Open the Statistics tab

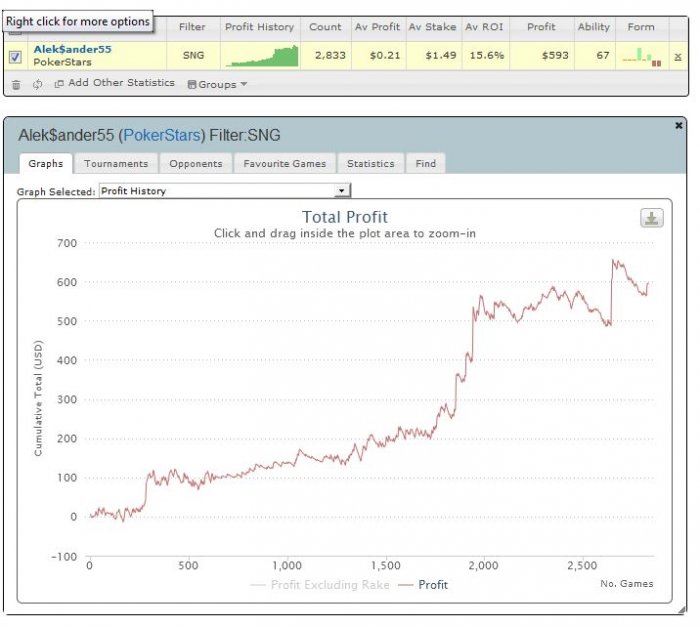(371, 163)
